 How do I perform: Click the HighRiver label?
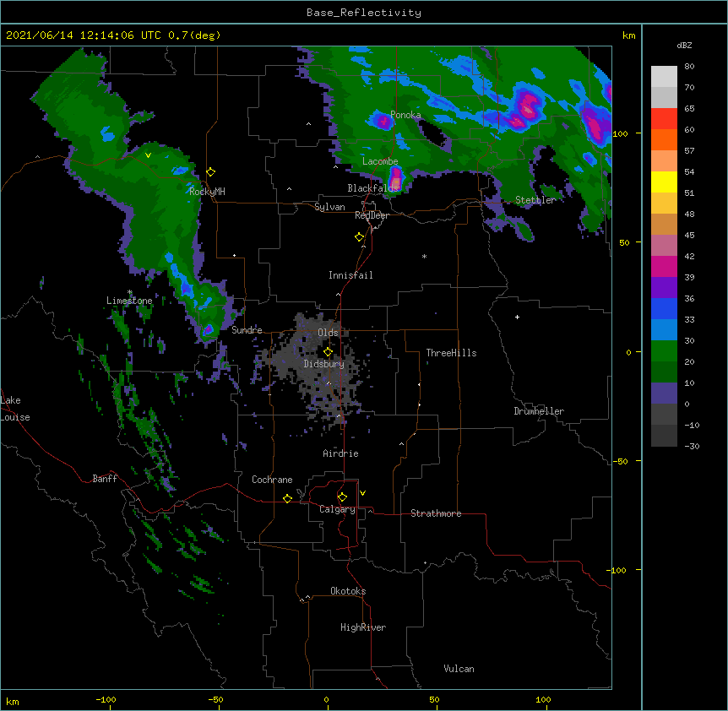click(x=363, y=627)
